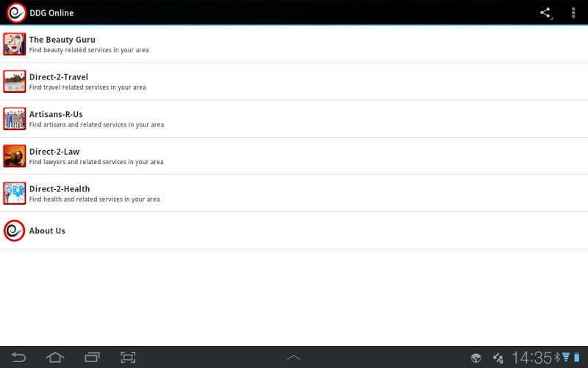This screenshot has height=368, width=588.
Task: Open The Beauty Guru thumbnail icon
Action: [14, 44]
